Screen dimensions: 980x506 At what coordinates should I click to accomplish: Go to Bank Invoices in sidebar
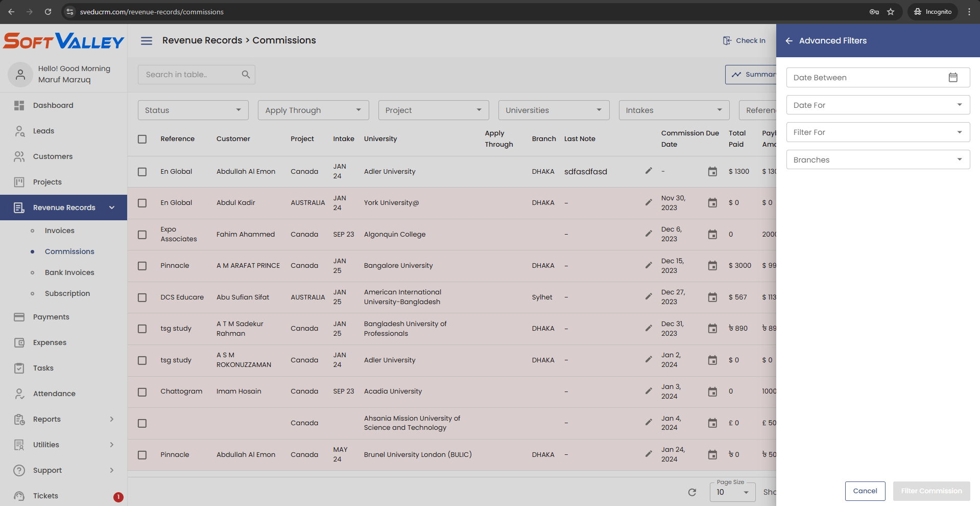[x=69, y=272]
